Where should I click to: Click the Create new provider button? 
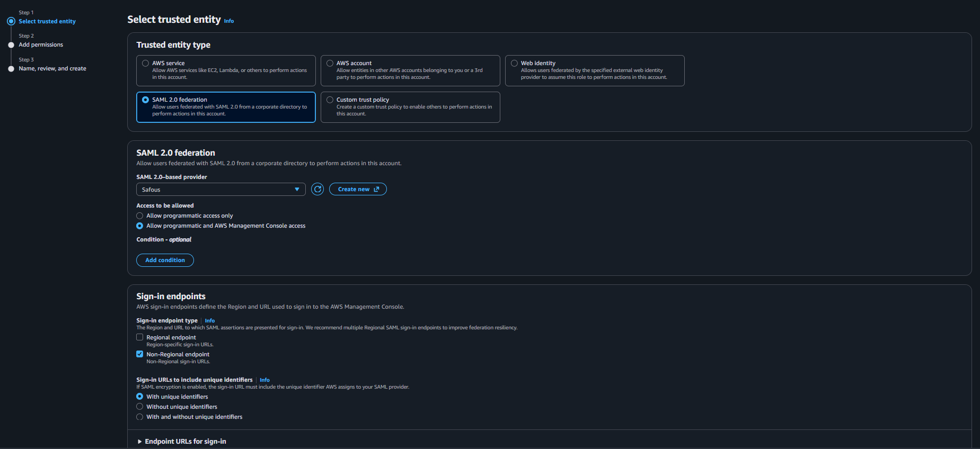click(358, 189)
